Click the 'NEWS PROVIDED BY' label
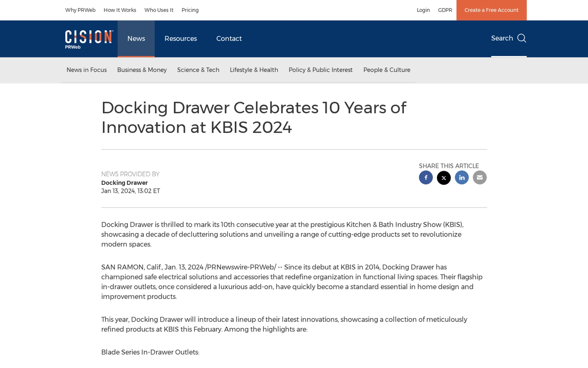The width and height of the screenshot is (588, 368). 130,174
